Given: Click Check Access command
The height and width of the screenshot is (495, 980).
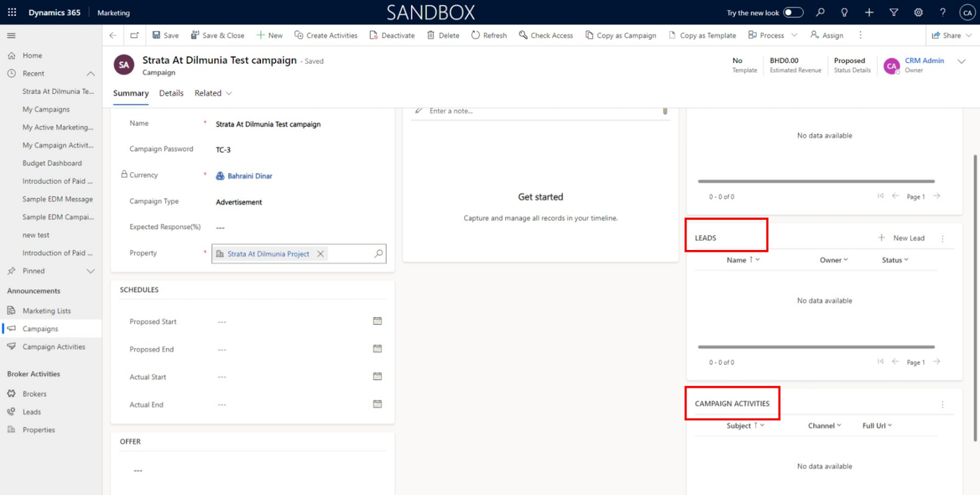Looking at the screenshot, I should point(546,35).
